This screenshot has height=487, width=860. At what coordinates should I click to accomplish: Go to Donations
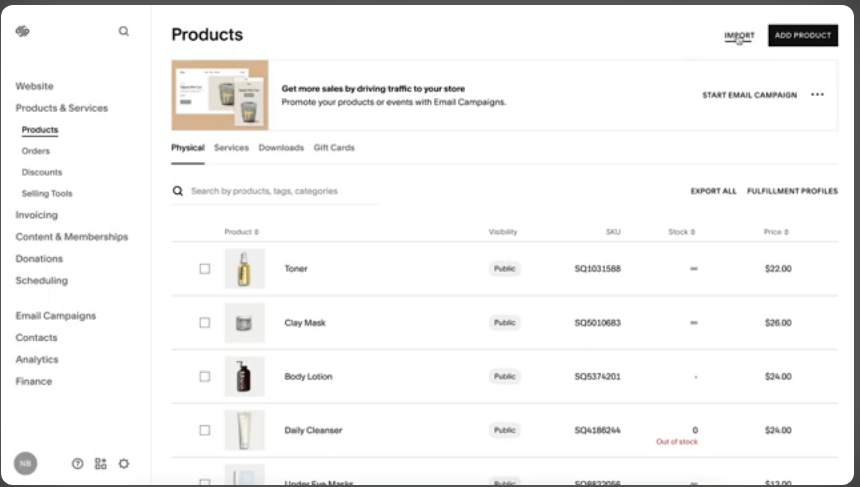39,259
